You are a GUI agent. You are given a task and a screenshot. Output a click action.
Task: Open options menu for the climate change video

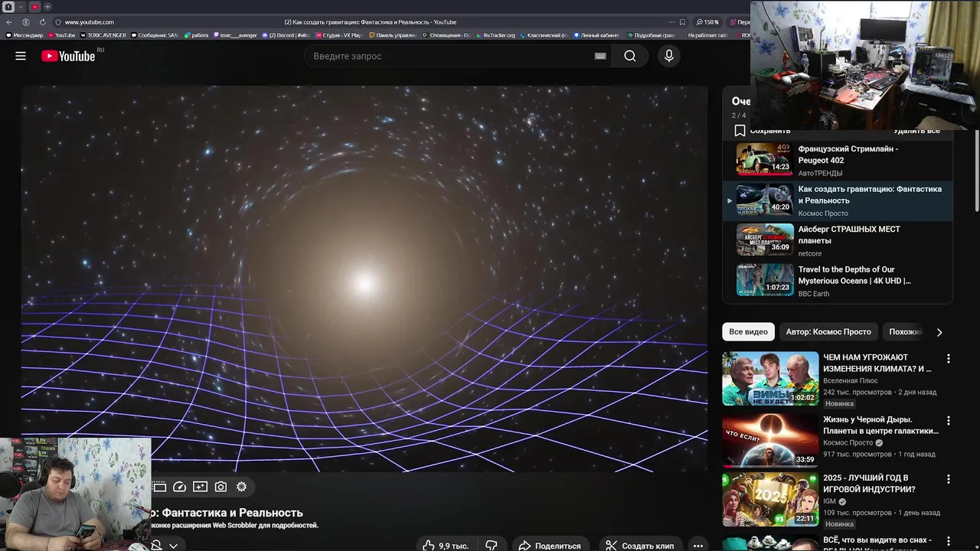click(x=948, y=358)
